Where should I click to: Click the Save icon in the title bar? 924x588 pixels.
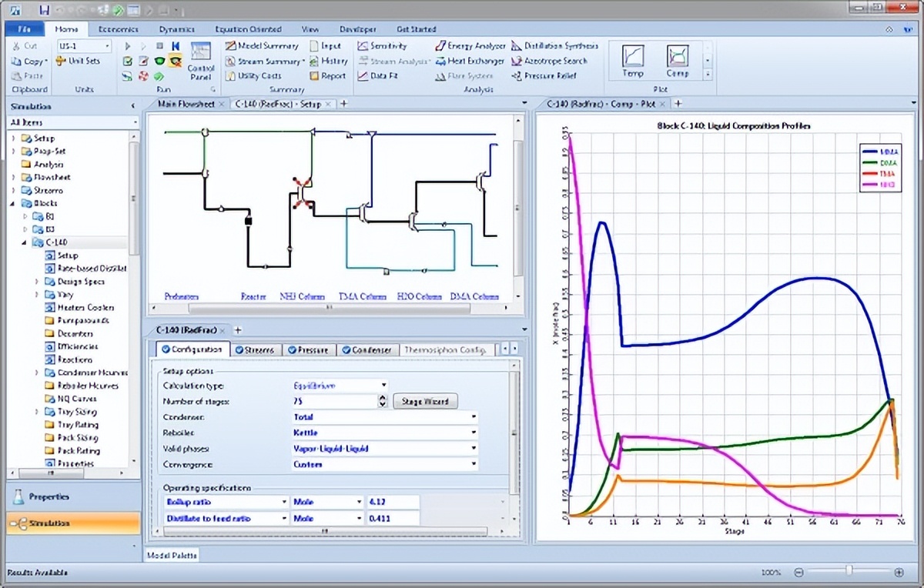(x=44, y=10)
